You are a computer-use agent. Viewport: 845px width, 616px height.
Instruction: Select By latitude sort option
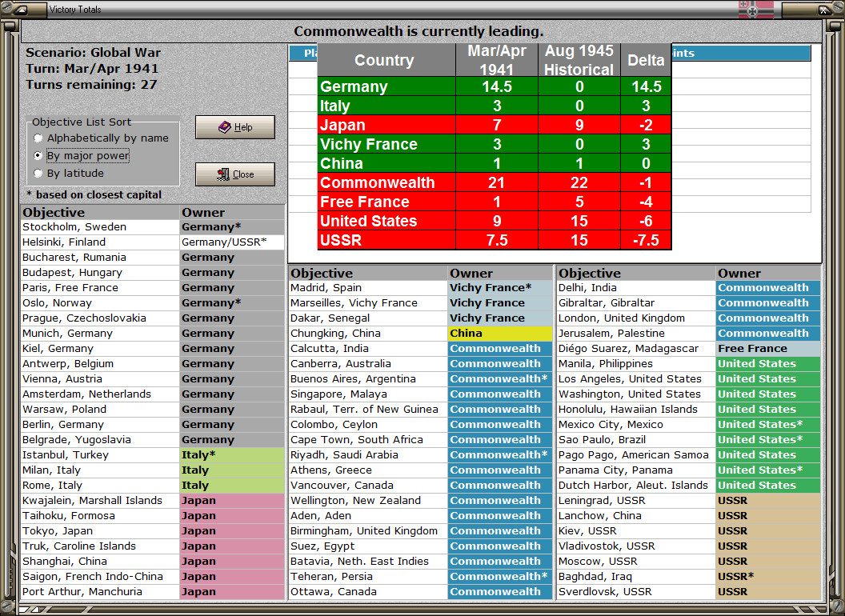pyautogui.click(x=69, y=174)
